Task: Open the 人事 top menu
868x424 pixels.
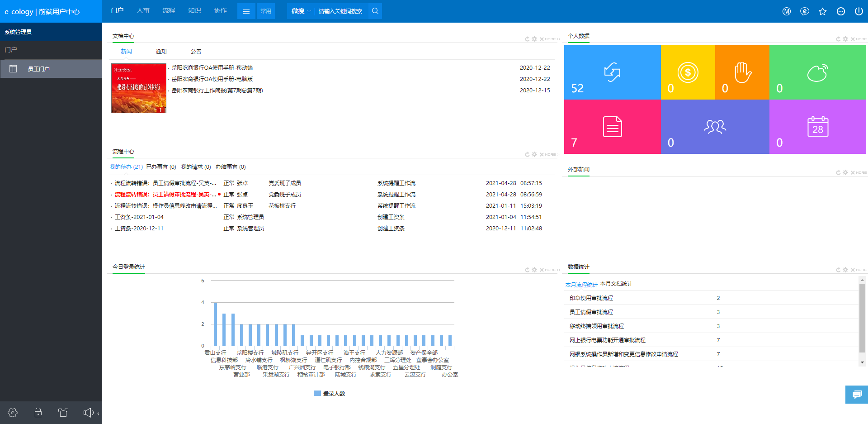Action: 143,10
